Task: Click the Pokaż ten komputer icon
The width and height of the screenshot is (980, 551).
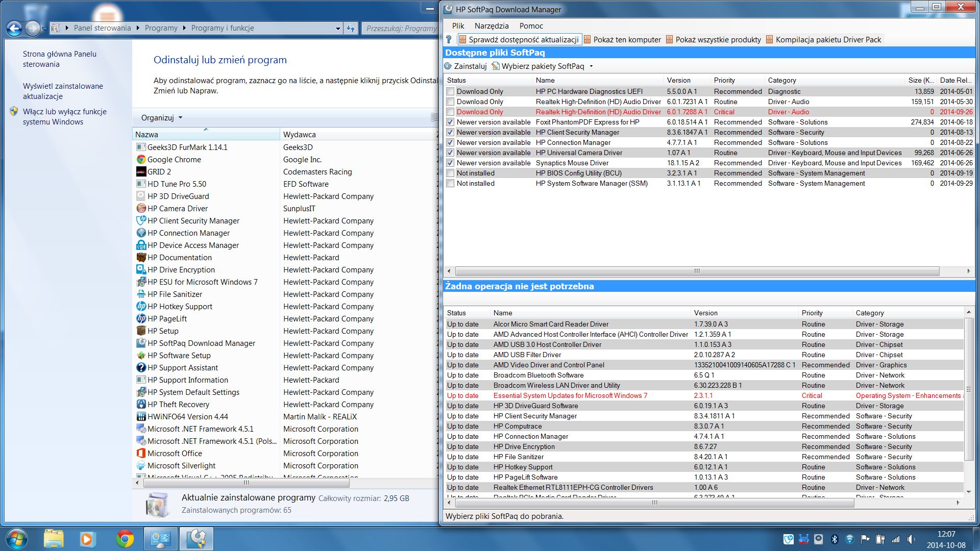Action: click(x=587, y=39)
